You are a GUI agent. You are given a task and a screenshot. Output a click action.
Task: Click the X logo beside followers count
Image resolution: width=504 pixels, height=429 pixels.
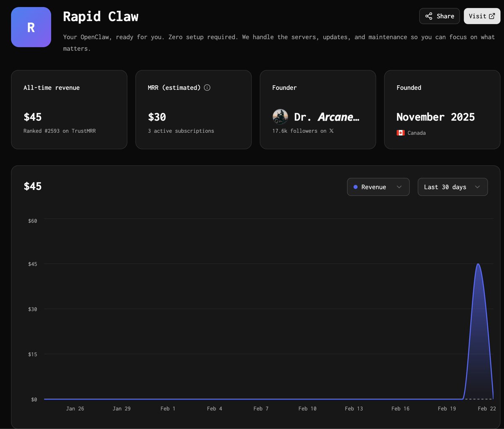(x=331, y=131)
